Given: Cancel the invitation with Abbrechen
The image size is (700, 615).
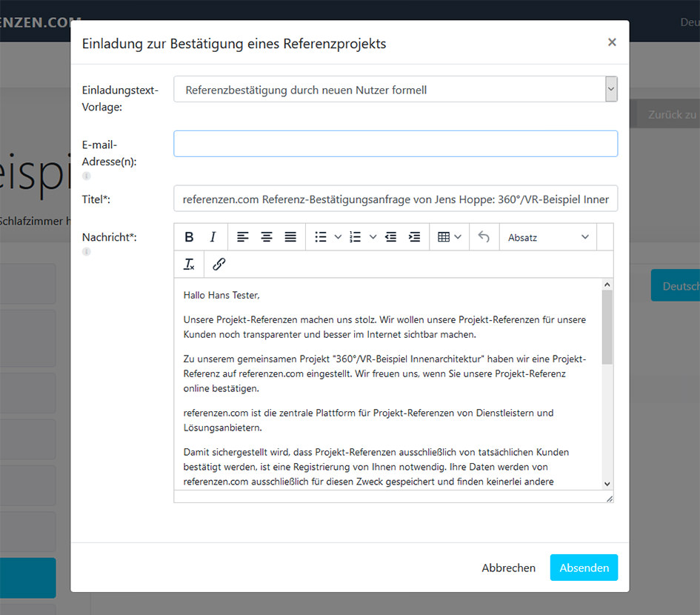Looking at the screenshot, I should [508, 568].
